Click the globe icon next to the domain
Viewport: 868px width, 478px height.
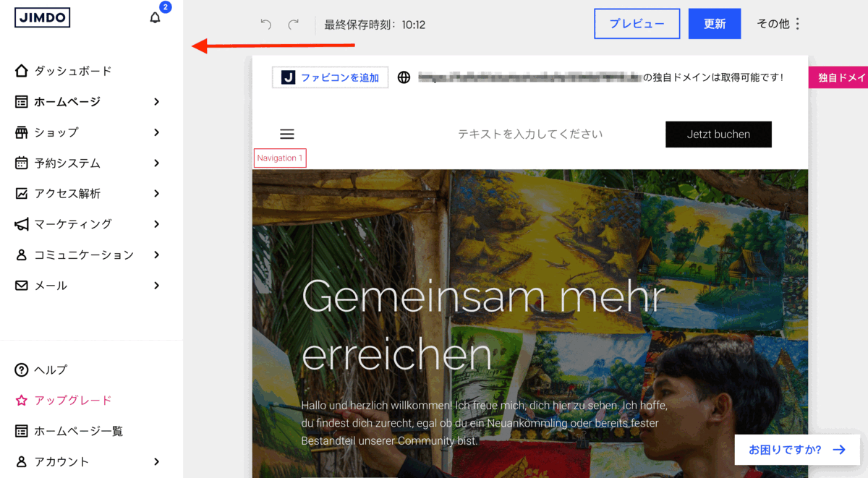[404, 77]
